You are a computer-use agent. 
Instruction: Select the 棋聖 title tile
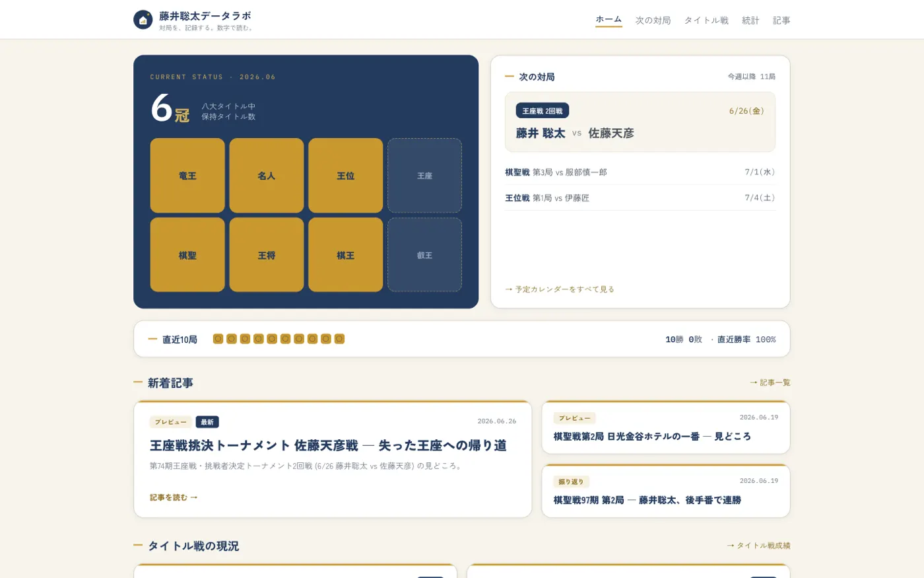pyautogui.click(x=187, y=255)
